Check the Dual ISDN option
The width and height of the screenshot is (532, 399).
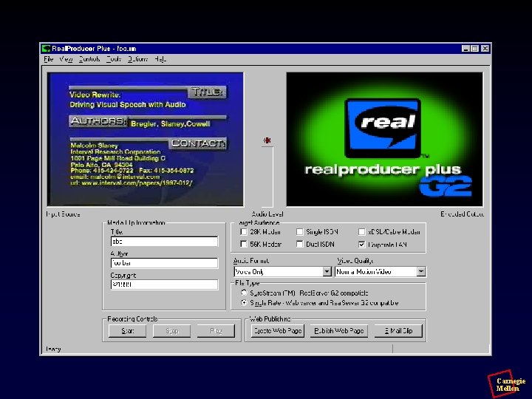point(299,244)
